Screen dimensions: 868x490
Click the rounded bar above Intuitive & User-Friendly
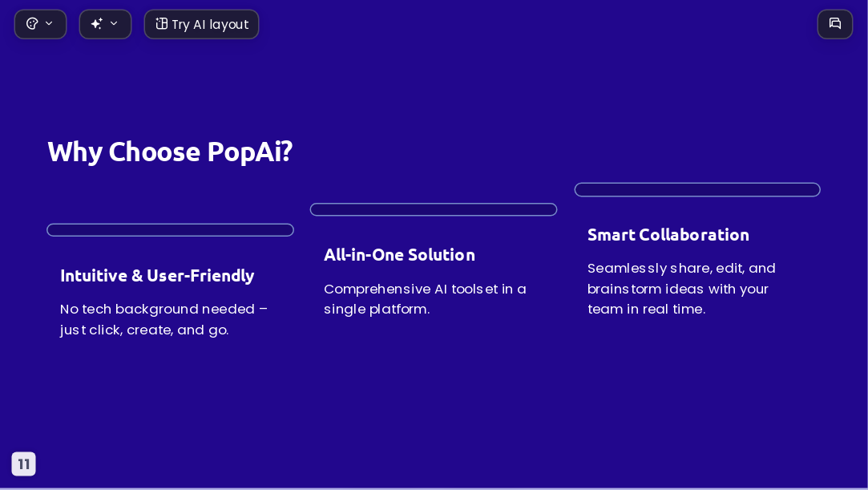pyautogui.click(x=170, y=230)
